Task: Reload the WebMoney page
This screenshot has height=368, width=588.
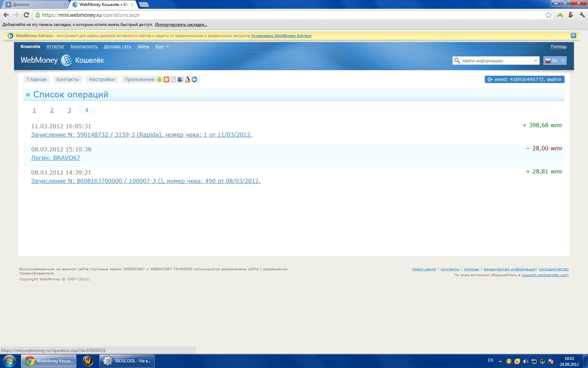Action: (x=26, y=15)
